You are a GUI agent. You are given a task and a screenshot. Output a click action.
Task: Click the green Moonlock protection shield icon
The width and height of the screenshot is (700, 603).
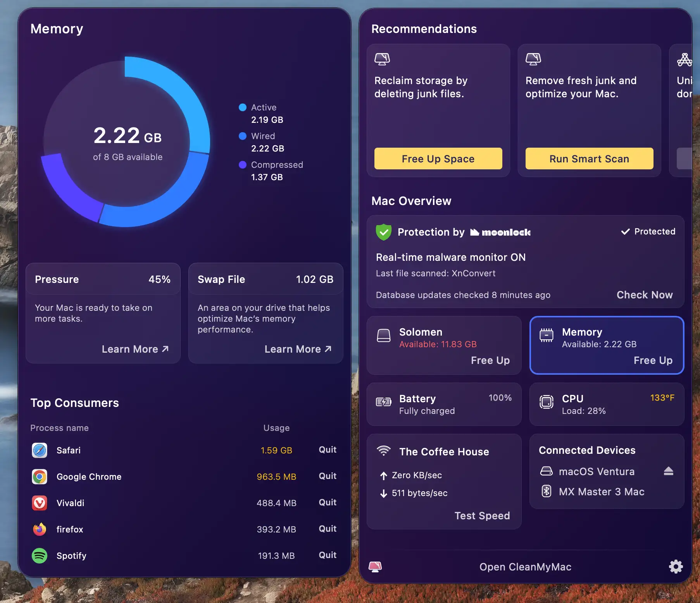[384, 232]
